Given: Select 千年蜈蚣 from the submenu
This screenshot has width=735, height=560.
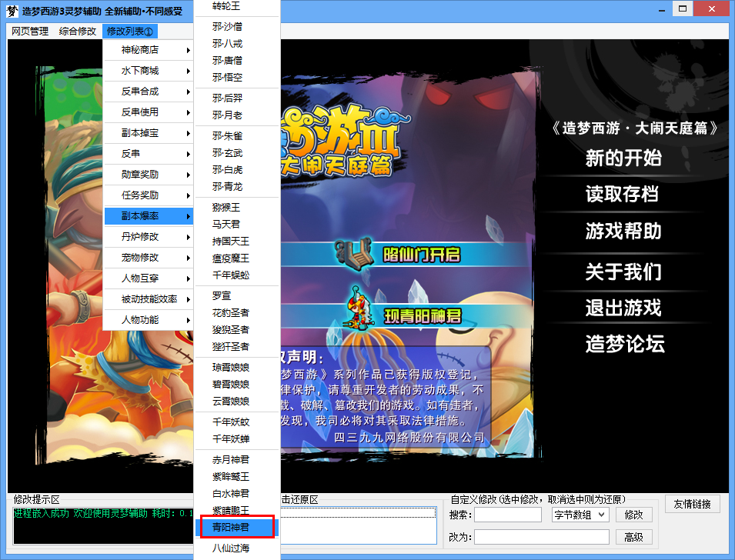Looking at the screenshot, I should [x=237, y=275].
